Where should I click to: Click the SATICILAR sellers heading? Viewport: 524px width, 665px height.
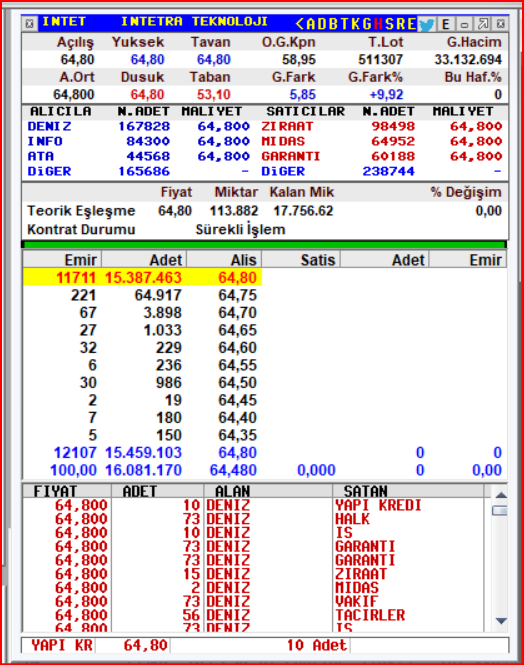[x=305, y=112]
